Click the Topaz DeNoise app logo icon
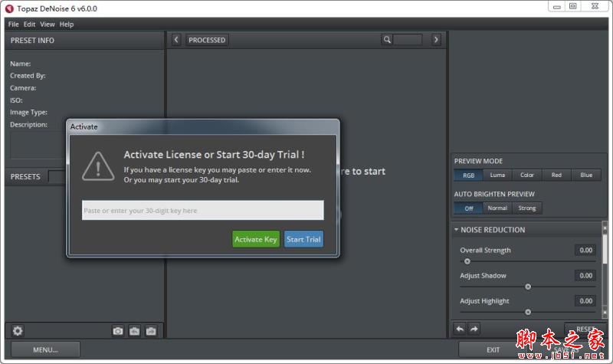 9,8
